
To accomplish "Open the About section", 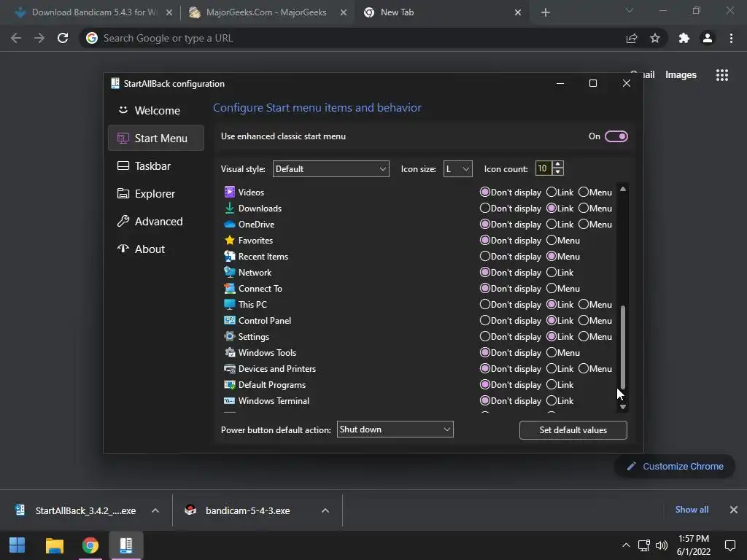I will (x=156, y=249).
